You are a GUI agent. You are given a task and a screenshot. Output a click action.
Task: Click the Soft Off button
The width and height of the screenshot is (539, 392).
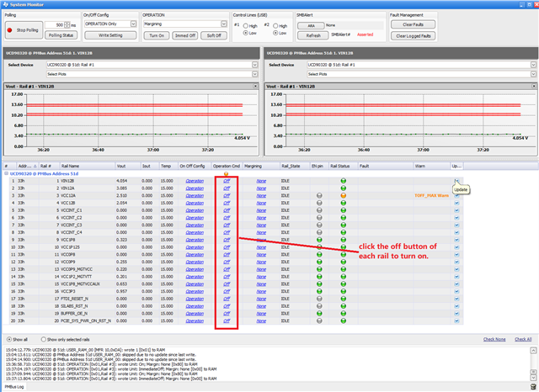[x=214, y=35]
